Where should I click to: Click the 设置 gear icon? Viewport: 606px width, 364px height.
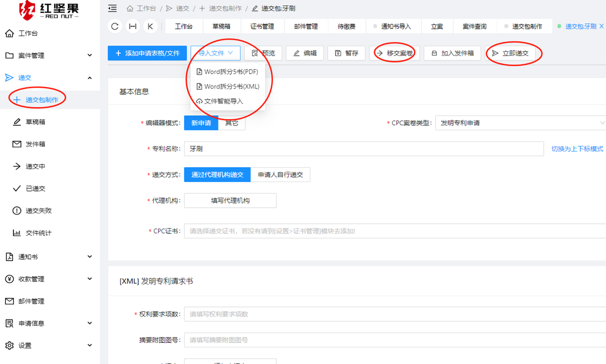point(9,345)
